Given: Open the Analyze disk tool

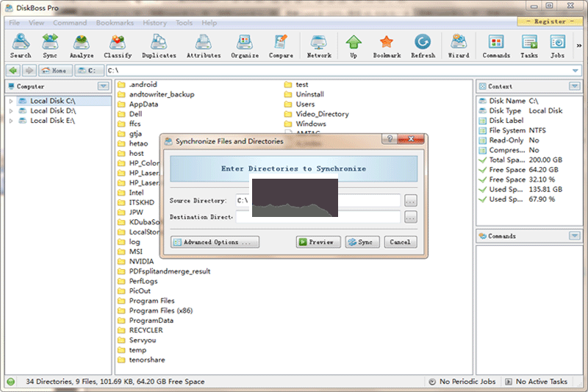Looking at the screenshot, I should (82, 46).
